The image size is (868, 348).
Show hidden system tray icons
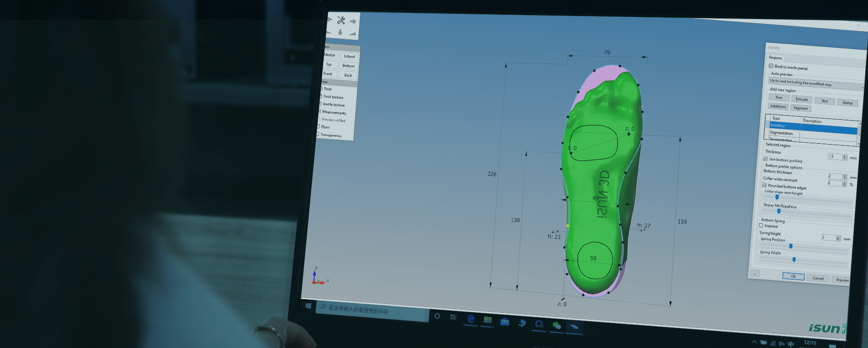coord(754,342)
